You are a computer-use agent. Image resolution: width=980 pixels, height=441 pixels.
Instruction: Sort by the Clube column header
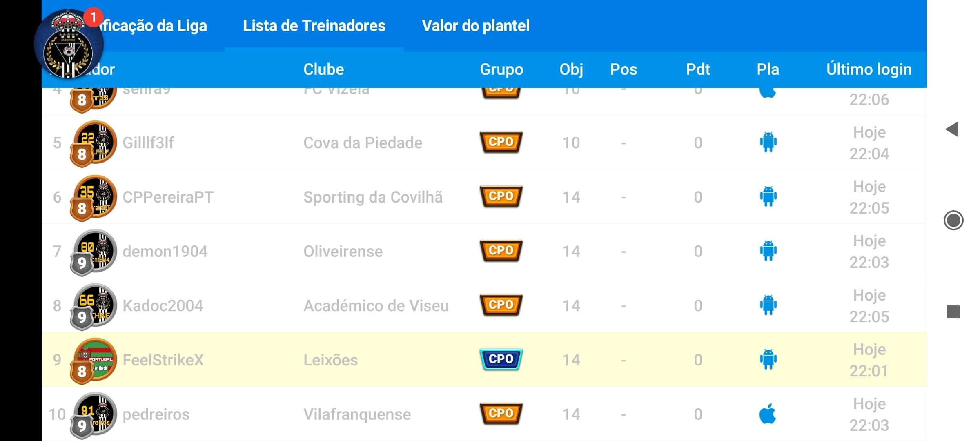[324, 69]
